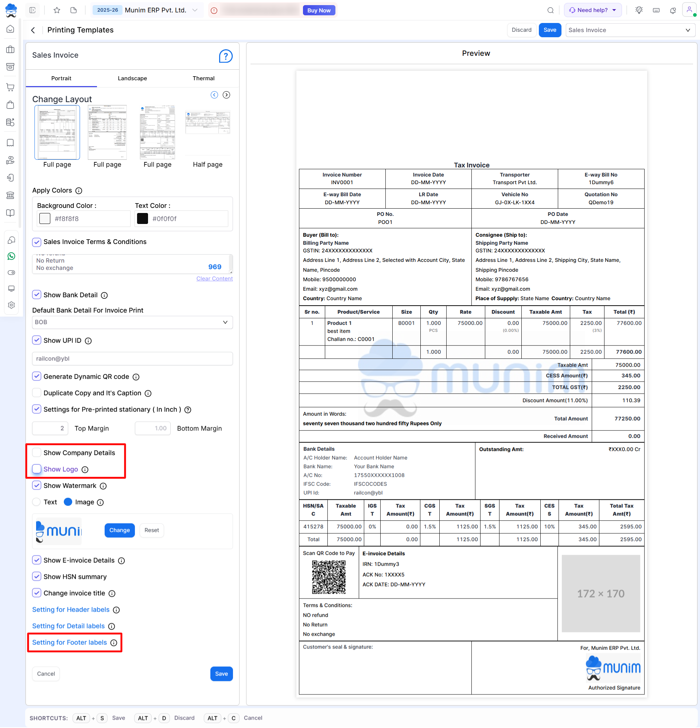Check Duplicate Copy and It's Caption
The image size is (700, 728).
click(x=37, y=392)
